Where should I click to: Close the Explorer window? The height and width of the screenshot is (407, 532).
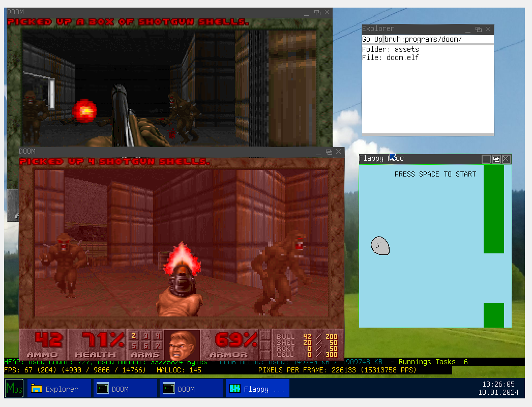click(x=488, y=29)
